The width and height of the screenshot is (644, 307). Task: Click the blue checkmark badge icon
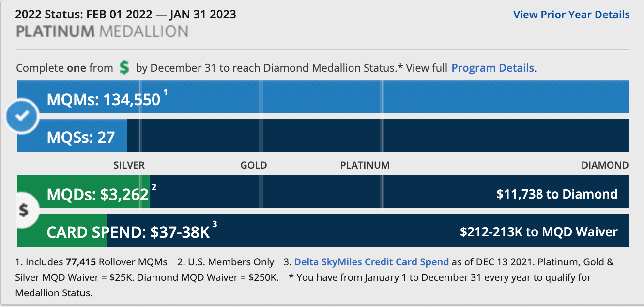21,116
